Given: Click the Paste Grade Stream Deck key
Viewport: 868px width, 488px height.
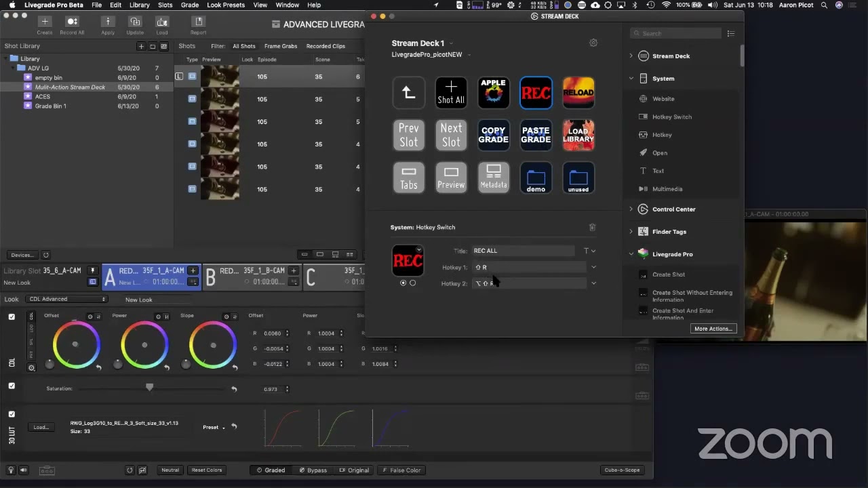Looking at the screenshot, I should pyautogui.click(x=536, y=135).
